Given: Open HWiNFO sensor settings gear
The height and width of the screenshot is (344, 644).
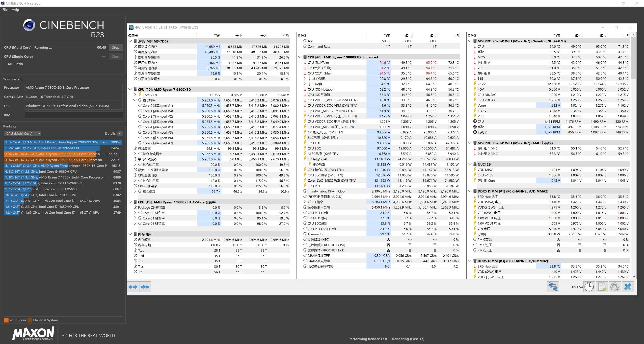Looking at the screenshot, I should point(615,287).
